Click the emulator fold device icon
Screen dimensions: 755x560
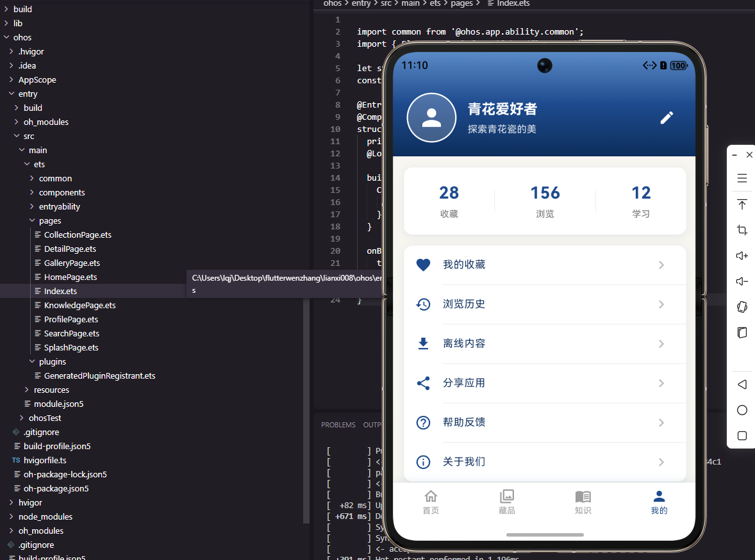coord(742,333)
